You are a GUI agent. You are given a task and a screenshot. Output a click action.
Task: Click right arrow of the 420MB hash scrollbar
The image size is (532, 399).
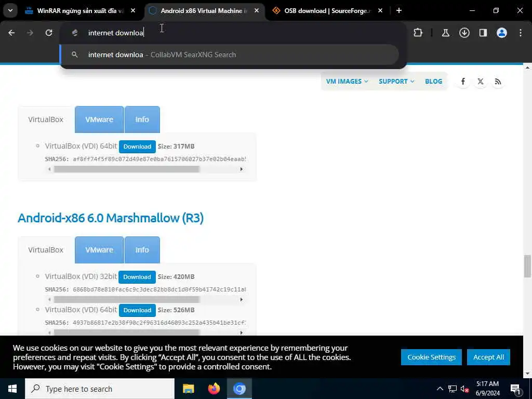(x=242, y=300)
